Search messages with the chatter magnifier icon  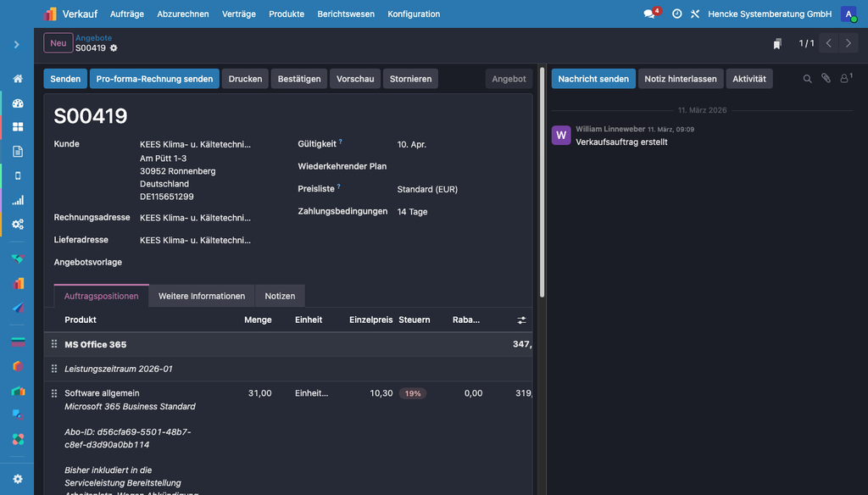point(807,79)
